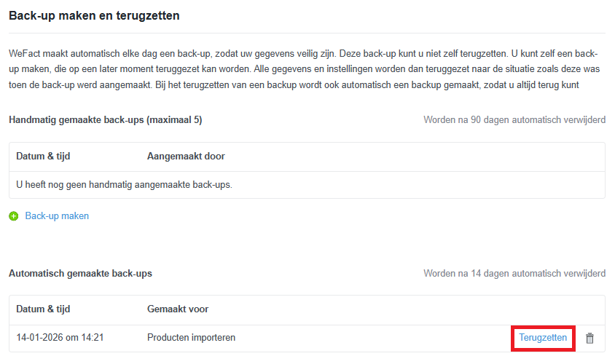Click the horizontal divider below the page title
The height and width of the screenshot is (364, 615).
[307, 33]
